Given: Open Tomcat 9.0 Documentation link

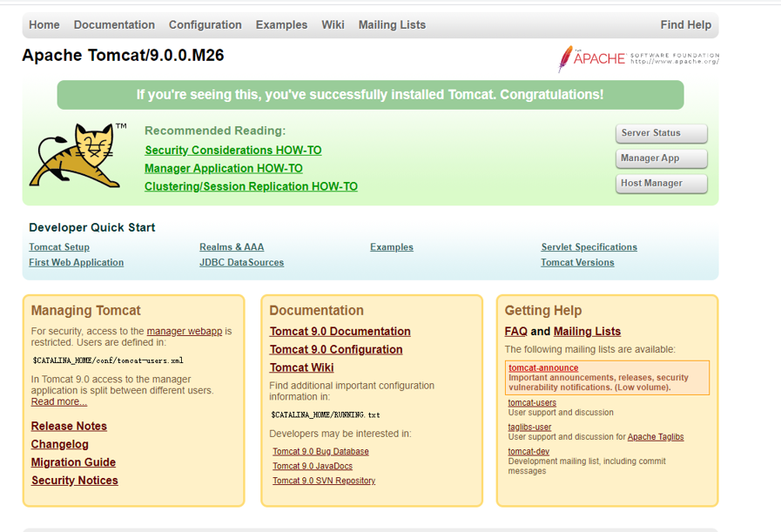Looking at the screenshot, I should coord(340,331).
